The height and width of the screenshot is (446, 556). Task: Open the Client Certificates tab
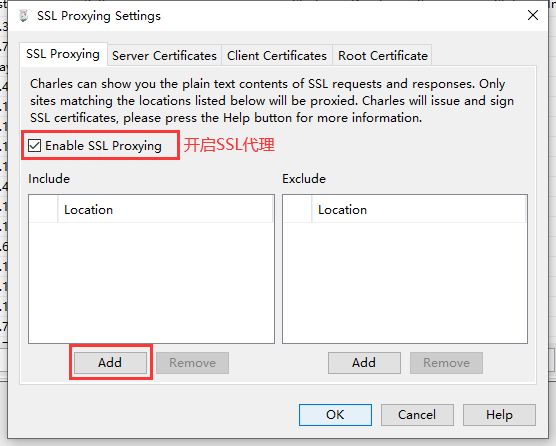(277, 56)
